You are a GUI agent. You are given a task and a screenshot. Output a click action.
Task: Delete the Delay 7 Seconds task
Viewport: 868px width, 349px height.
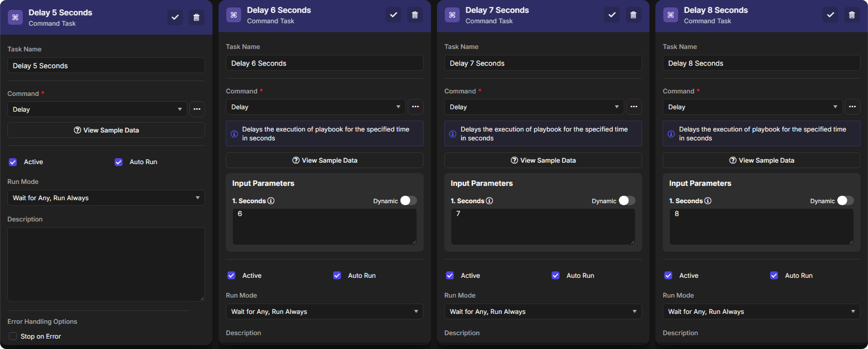pos(633,15)
